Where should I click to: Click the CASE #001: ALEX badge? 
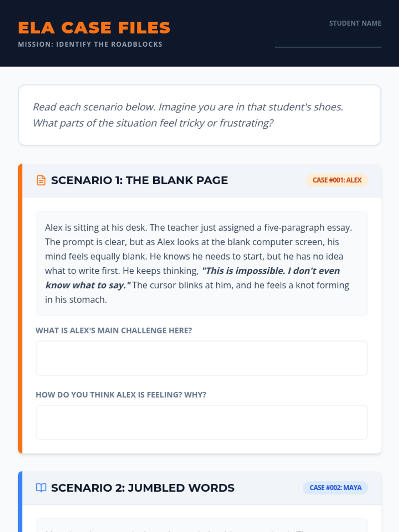click(x=337, y=180)
